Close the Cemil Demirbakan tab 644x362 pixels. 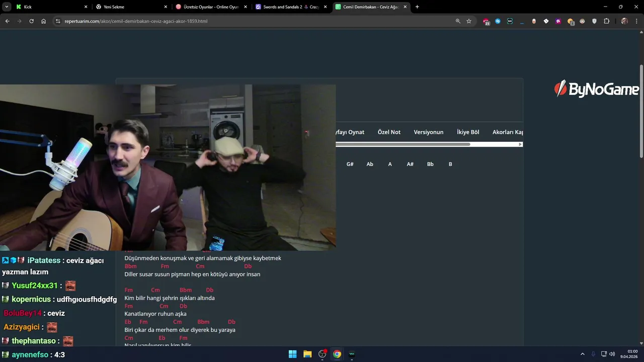click(405, 7)
